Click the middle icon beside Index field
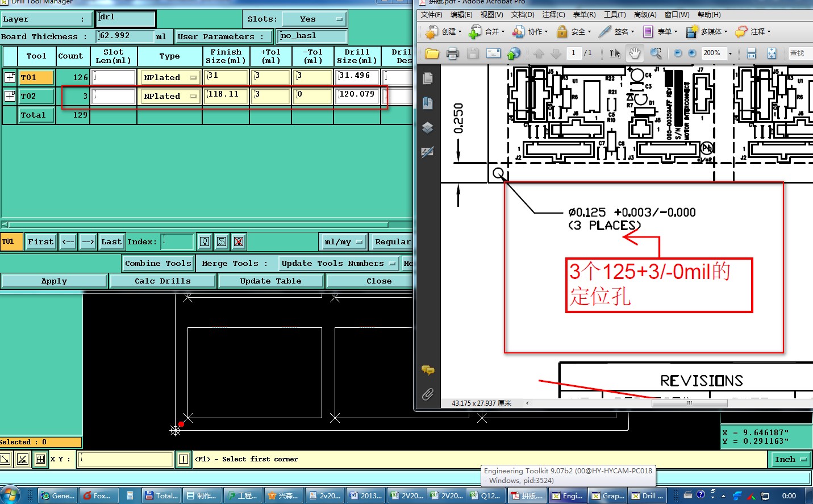Viewport: 813px width, 504px height. click(x=222, y=241)
